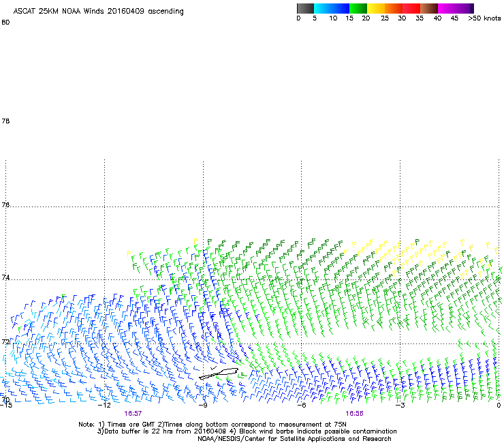
Task: Click the 'Times are GMT' note line
Action: click(x=212, y=425)
